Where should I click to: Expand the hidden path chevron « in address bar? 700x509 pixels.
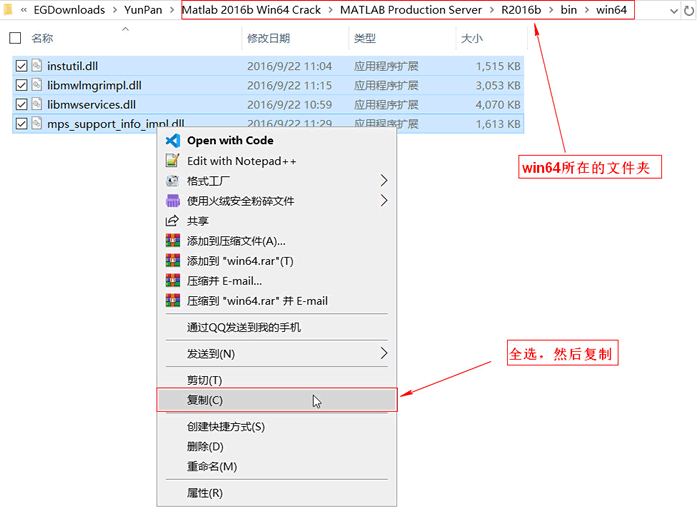tap(24, 10)
